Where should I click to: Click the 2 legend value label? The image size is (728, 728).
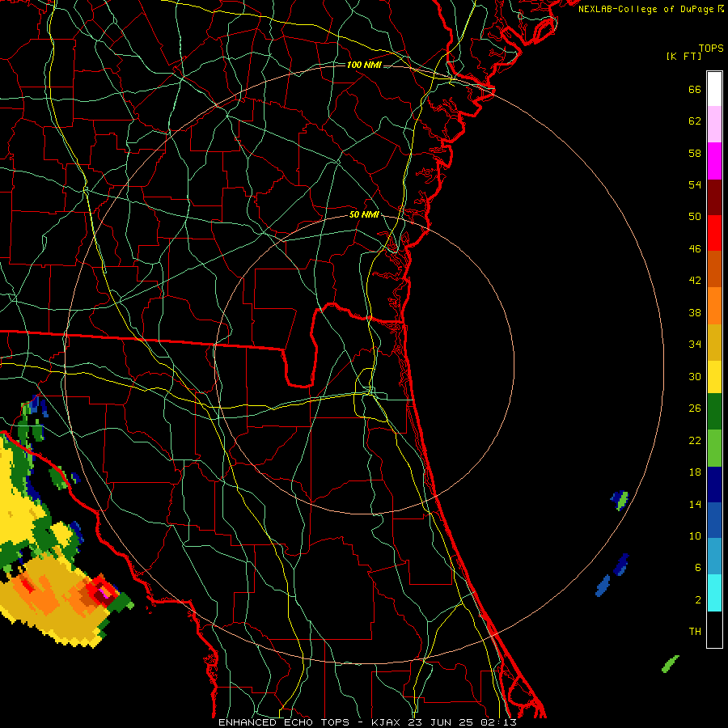[x=698, y=600]
